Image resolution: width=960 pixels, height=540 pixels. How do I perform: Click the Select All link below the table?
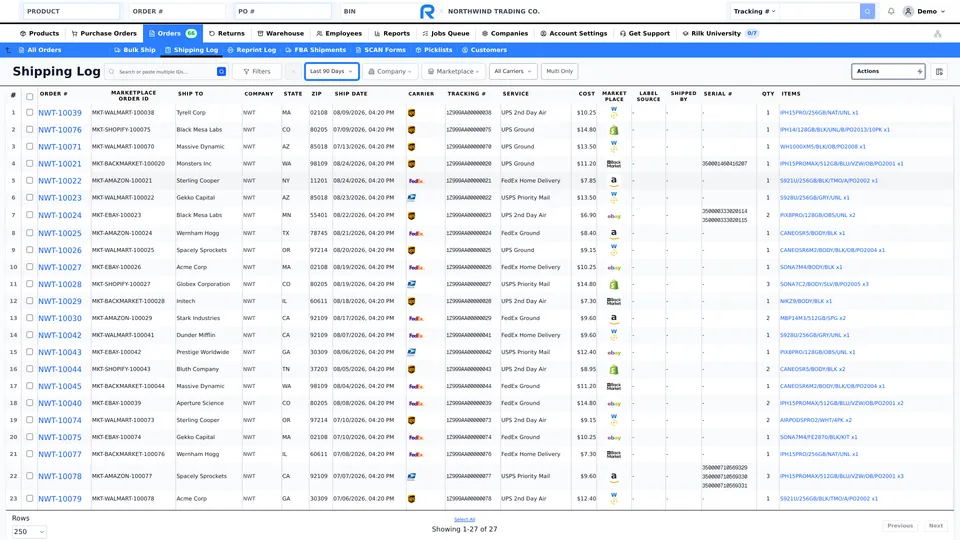[x=464, y=520]
